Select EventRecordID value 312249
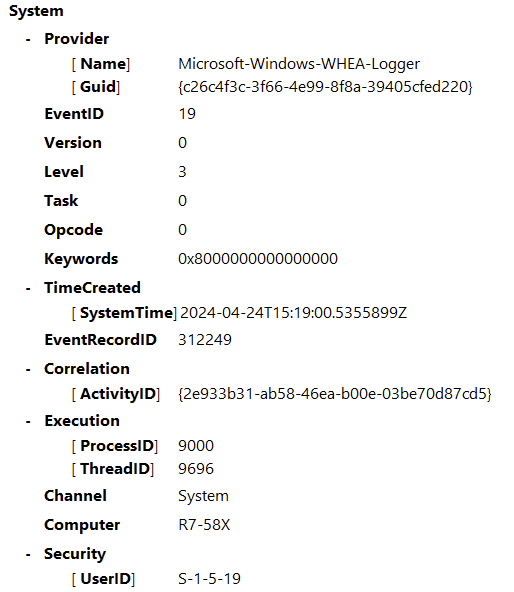514x592 pixels. click(205, 340)
